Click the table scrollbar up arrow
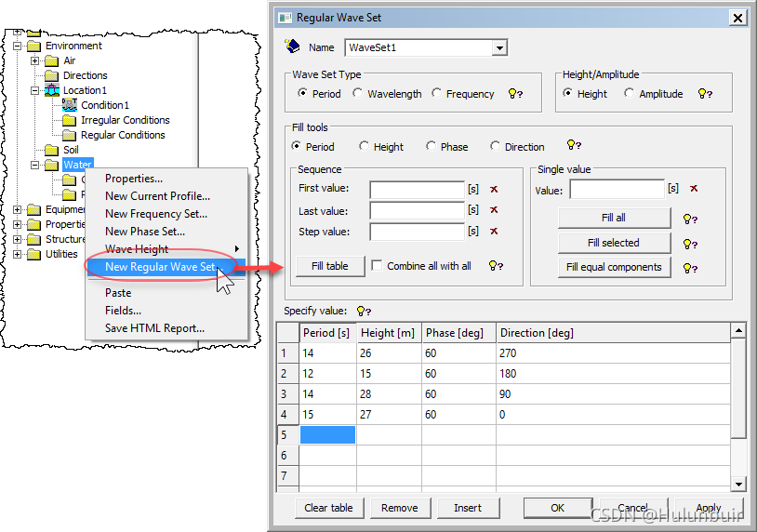Image resolution: width=757 pixels, height=532 pixels. click(x=738, y=331)
